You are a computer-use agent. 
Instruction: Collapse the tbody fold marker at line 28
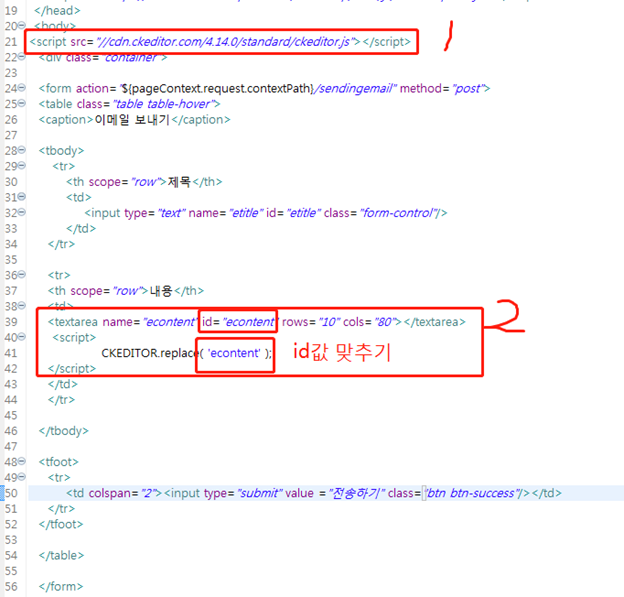tap(22, 150)
